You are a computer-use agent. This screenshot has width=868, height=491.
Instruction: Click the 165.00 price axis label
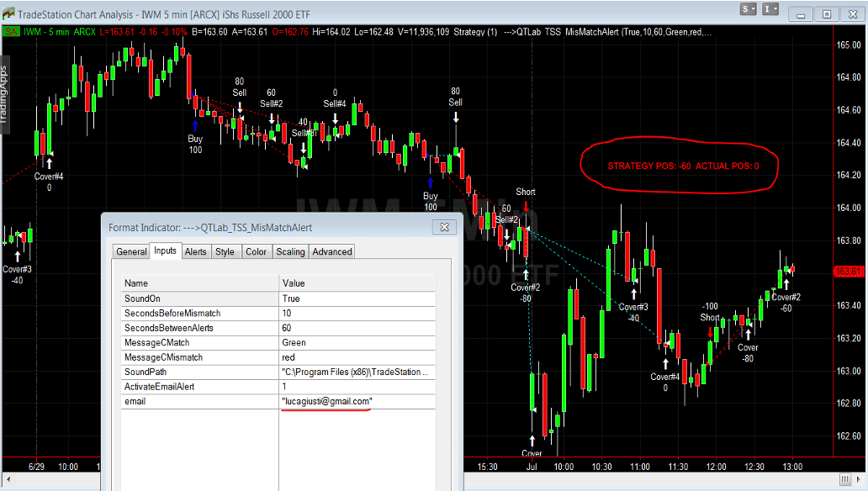(x=849, y=45)
